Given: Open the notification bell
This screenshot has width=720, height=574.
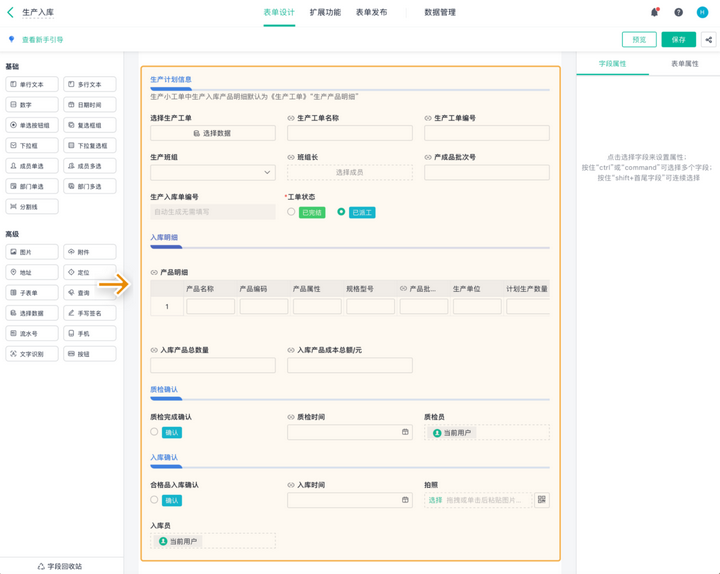Looking at the screenshot, I should [655, 13].
